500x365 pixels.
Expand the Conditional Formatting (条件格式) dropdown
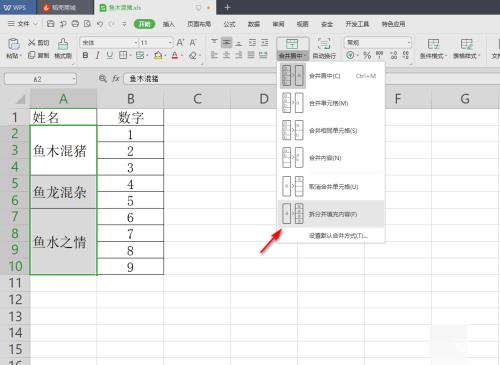433,48
